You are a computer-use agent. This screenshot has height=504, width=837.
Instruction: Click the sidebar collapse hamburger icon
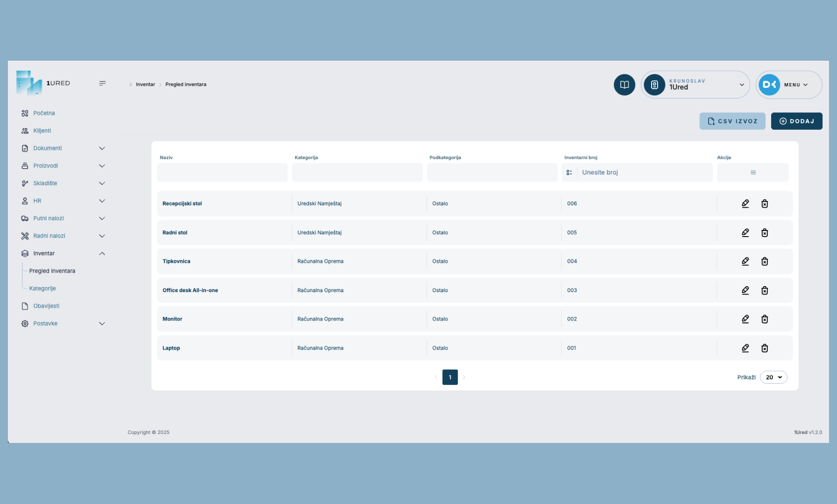click(x=102, y=83)
